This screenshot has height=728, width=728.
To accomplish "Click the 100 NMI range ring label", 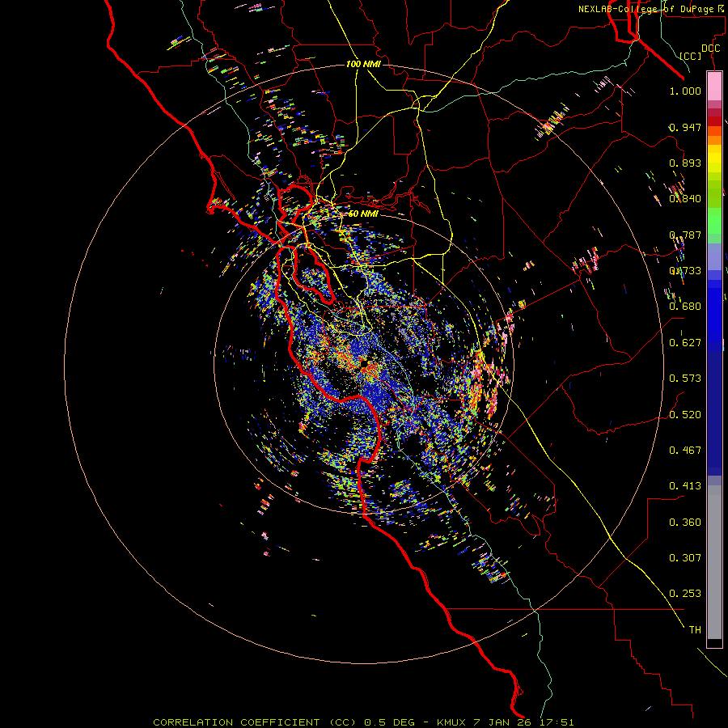I will coord(363,64).
